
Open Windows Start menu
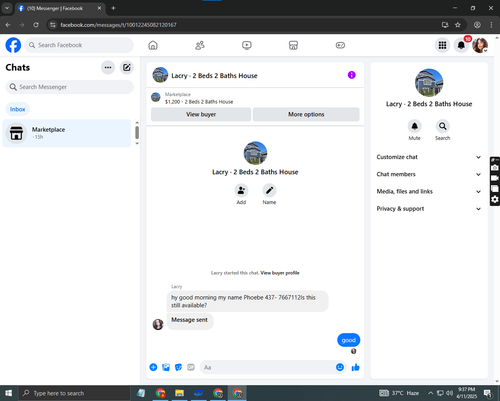8,393
